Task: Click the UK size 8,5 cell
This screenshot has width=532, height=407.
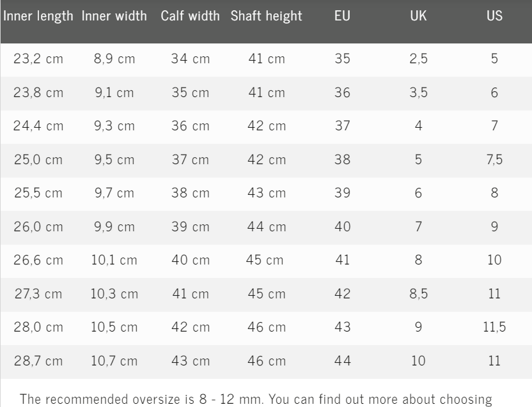Action: 418,294
